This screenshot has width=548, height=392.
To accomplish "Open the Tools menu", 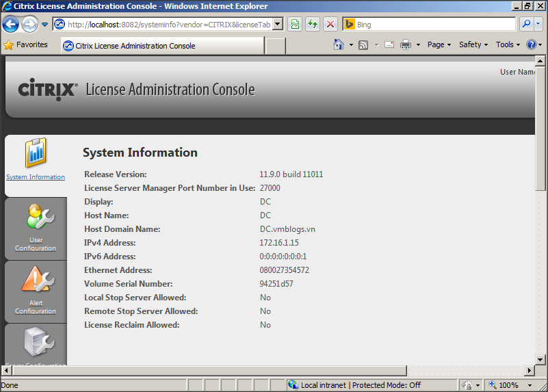I will [x=508, y=45].
